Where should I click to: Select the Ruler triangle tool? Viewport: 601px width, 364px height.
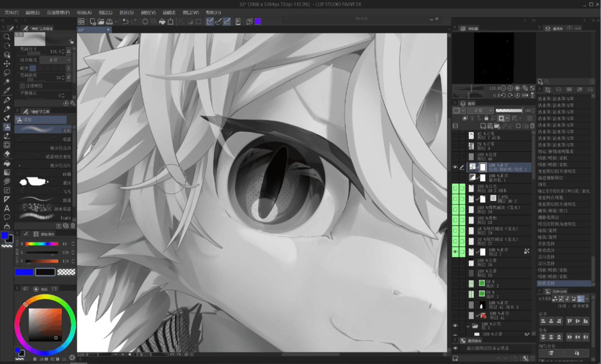tap(7, 199)
